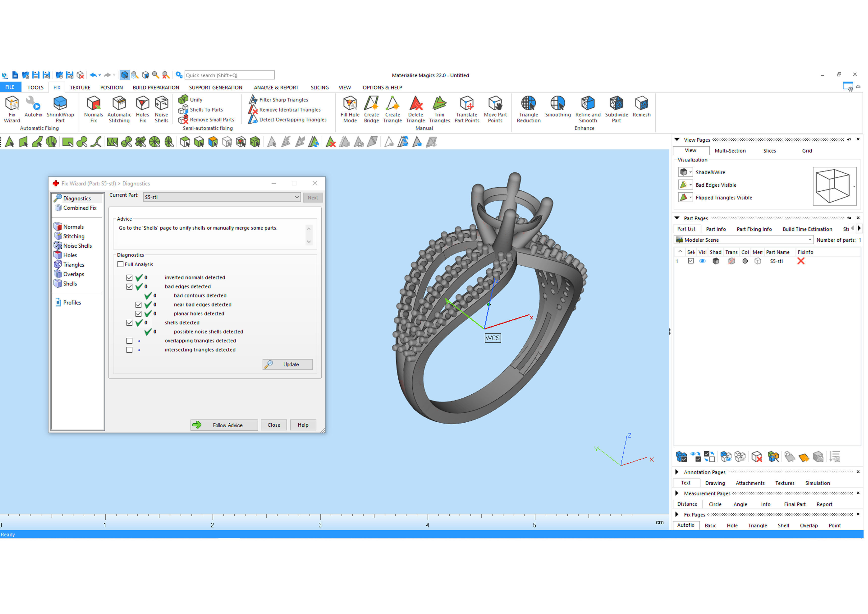Switch to BUILD PREPARATION tab
This screenshot has width=868, height=614.
click(x=156, y=87)
